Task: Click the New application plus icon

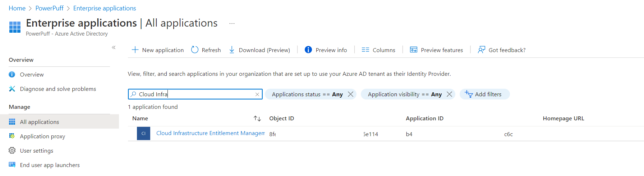Action: pos(135,50)
